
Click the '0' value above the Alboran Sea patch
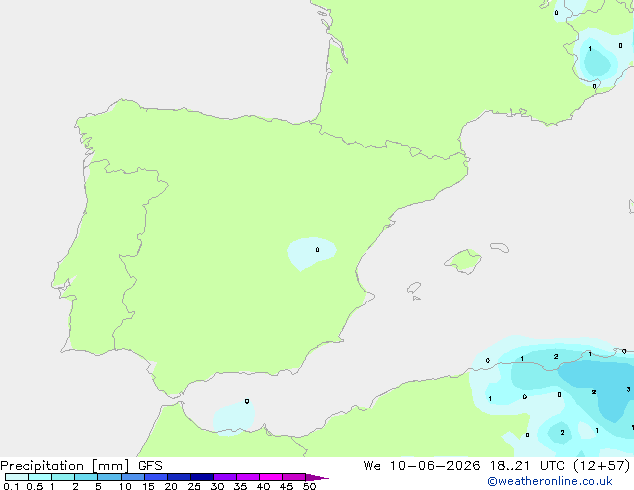pos(247,401)
